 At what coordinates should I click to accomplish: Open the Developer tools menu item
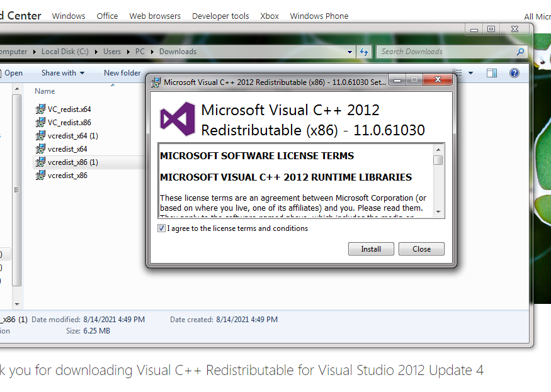point(220,16)
